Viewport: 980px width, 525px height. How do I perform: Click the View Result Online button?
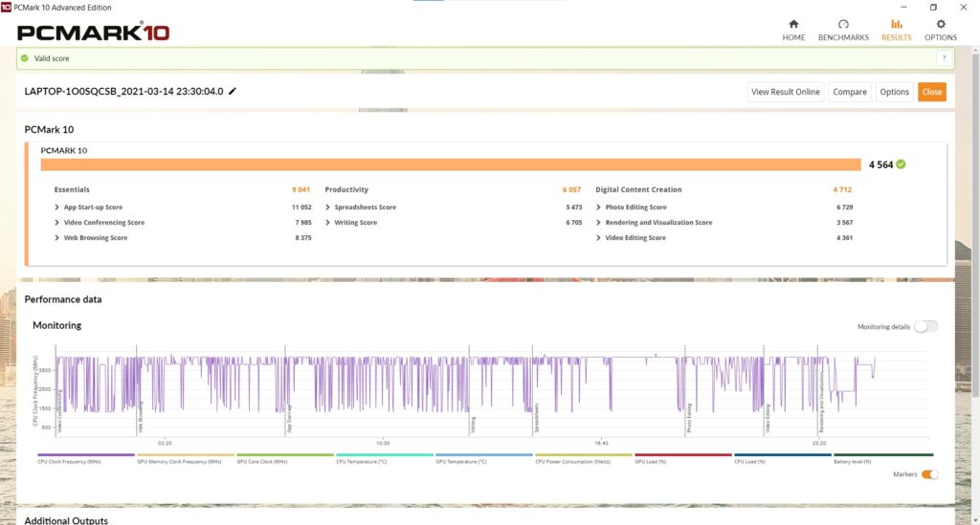(x=785, y=92)
